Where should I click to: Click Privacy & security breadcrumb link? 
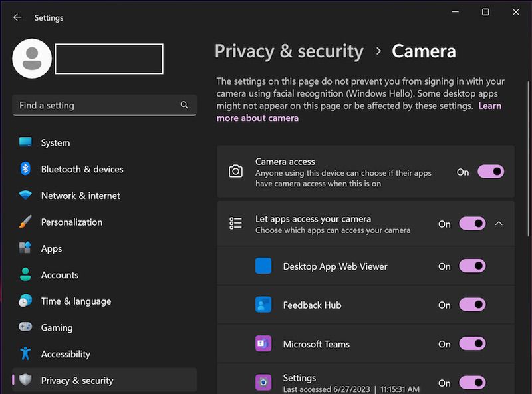(x=289, y=52)
